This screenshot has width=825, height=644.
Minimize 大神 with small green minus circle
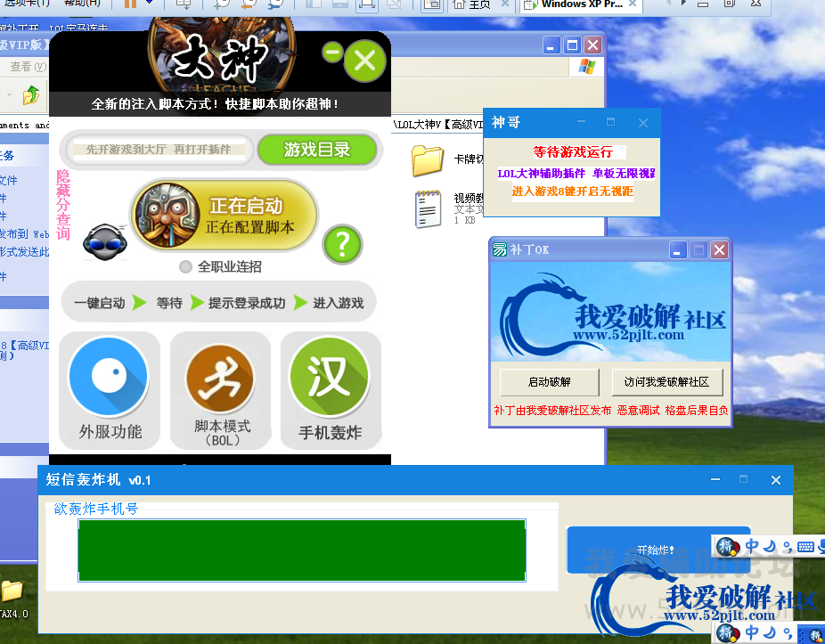332,52
